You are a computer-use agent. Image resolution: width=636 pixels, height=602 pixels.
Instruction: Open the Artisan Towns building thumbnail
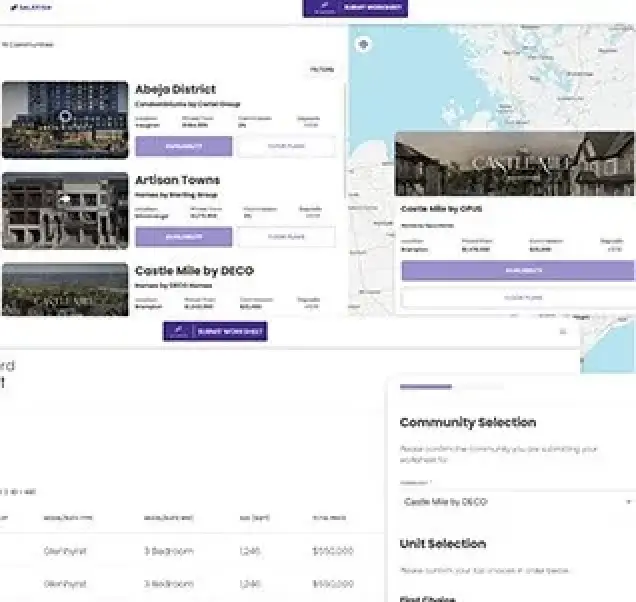65,211
